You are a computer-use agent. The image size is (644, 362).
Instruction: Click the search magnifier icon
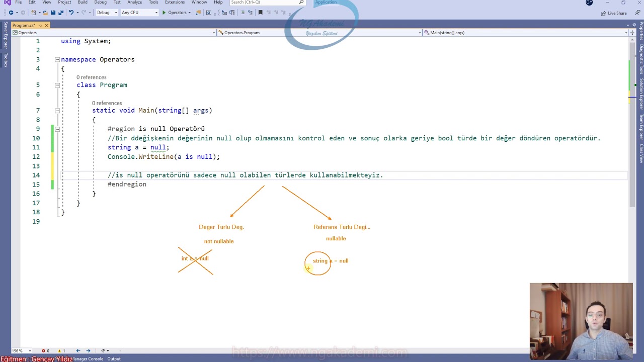click(x=301, y=3)
